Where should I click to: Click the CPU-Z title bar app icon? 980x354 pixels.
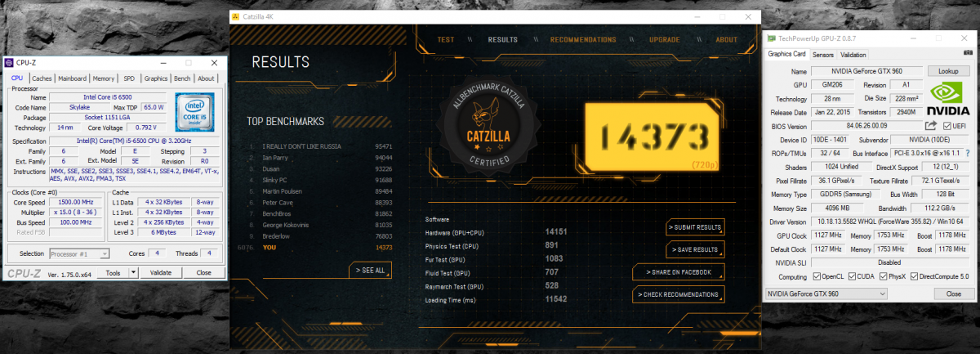9,62
